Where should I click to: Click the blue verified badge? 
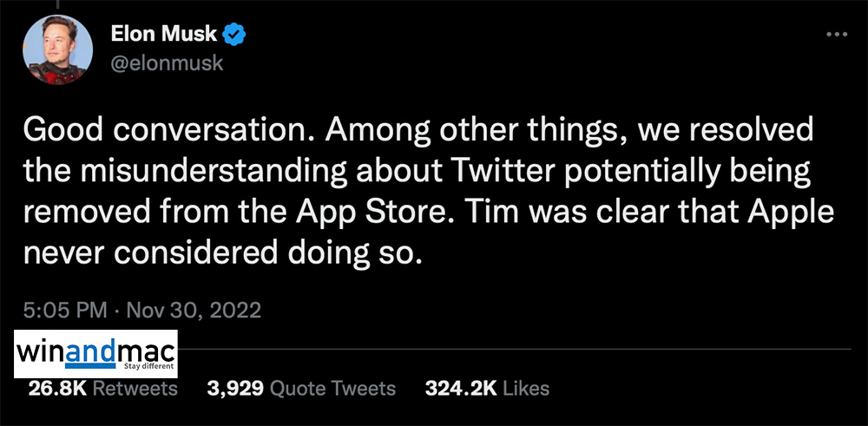(234, 36)
